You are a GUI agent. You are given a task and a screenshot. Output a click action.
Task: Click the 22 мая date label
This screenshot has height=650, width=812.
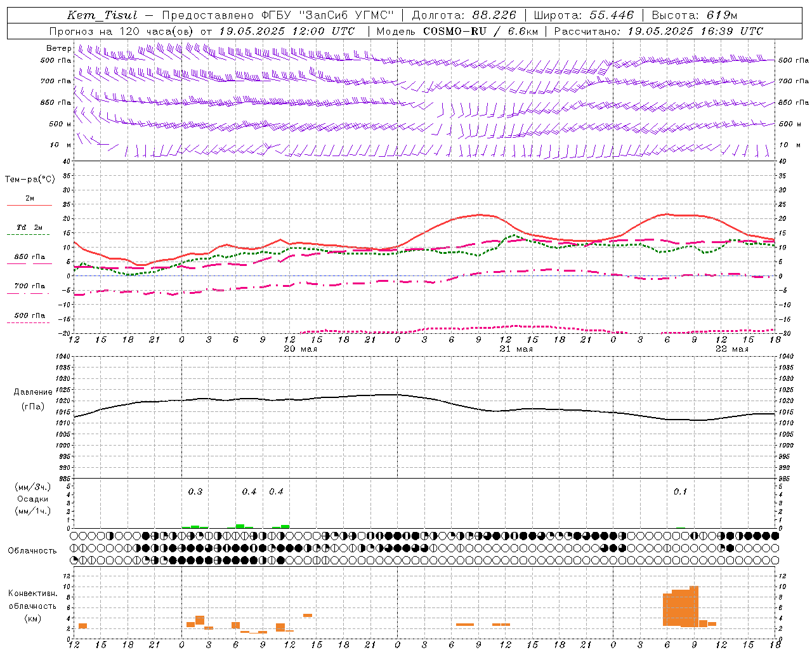(731, 349)
